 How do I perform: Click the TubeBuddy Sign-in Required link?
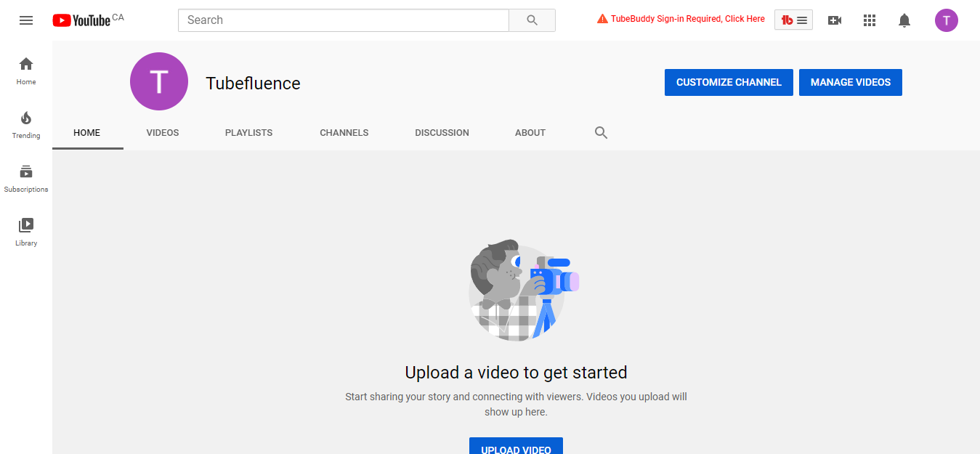click(681, 19)
